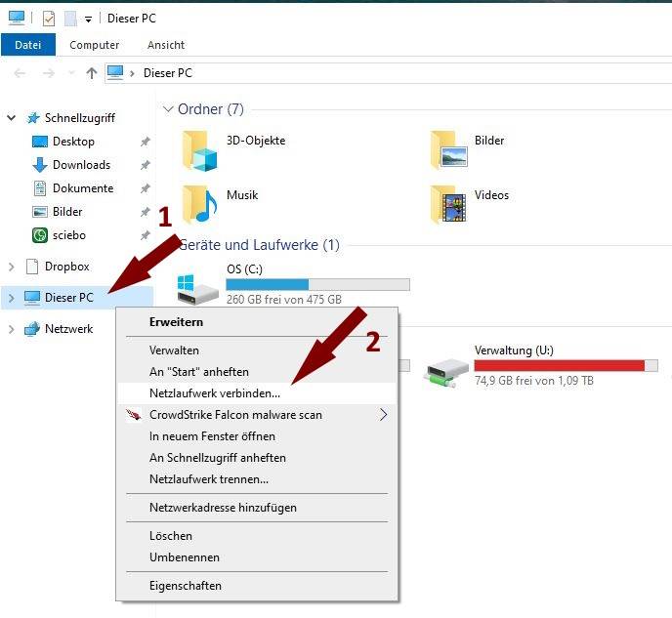This screenshot has width=672, height=618.
Task: Collapse the Ordner (7) section
Action: click(168, 109)
